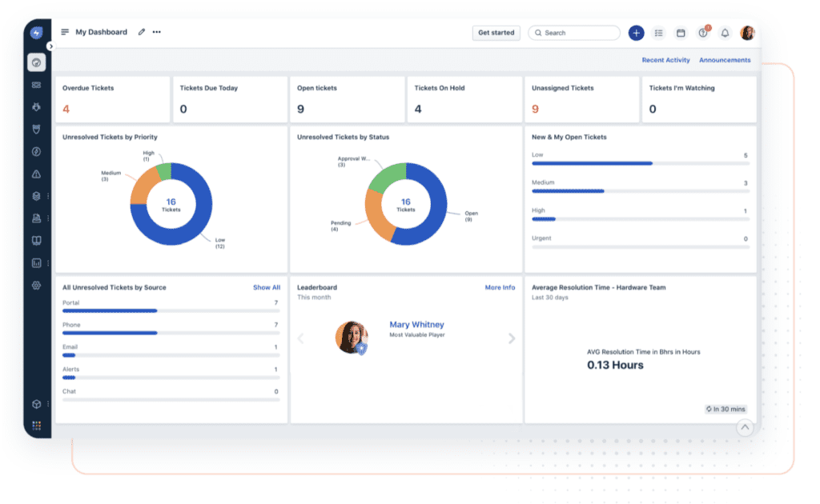The height and width of the screenshot is (504, 820).
Task: Open the Announcements view
Action: pyautogui.click(x=725, y=59)
